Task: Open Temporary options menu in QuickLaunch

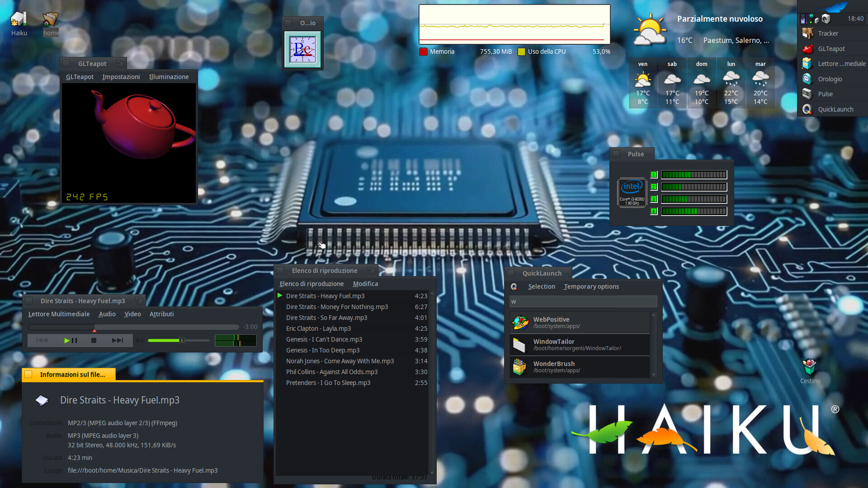Action: (591, 286)
